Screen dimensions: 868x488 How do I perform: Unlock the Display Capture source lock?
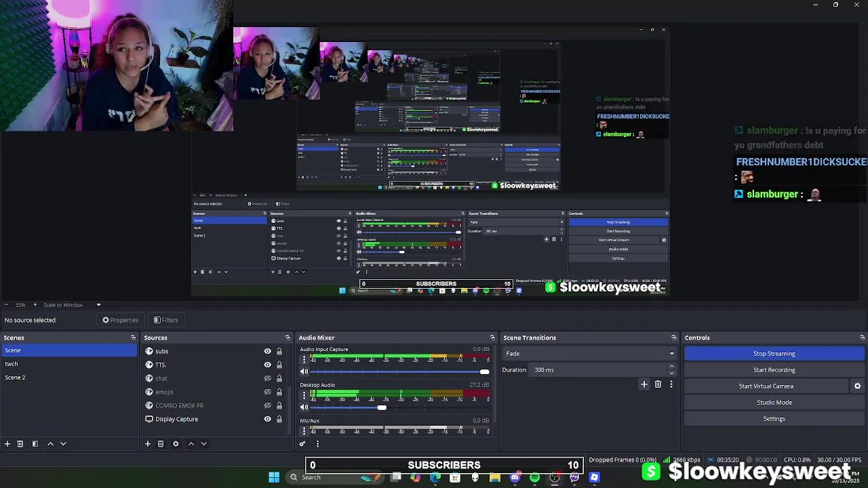tap(279, 419)
